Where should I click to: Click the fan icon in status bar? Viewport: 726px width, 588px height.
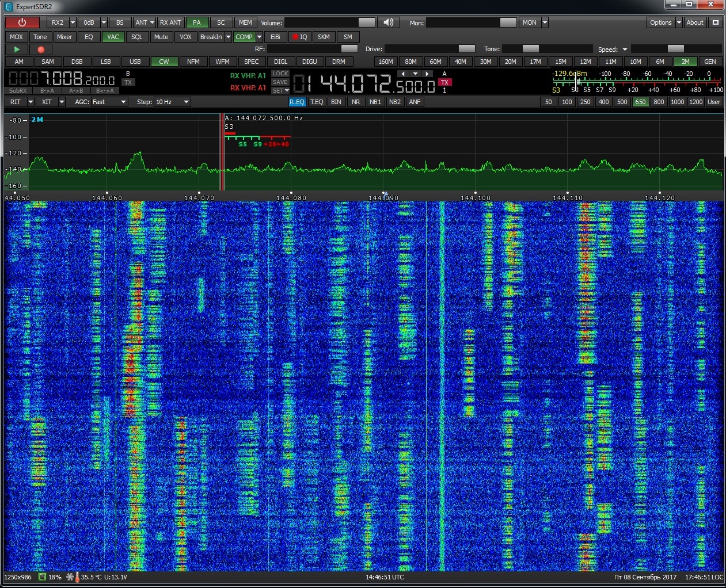coord(70,576)
